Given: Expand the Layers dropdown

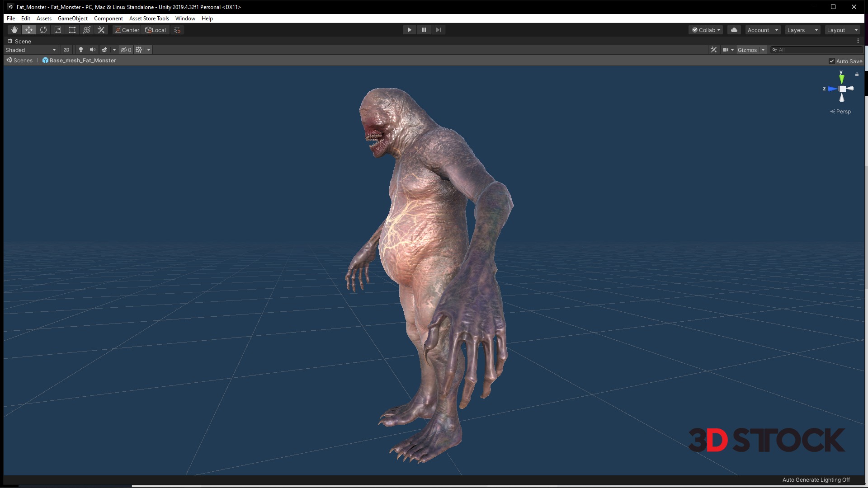Looking at the screenshot, I should click(802, 30).
